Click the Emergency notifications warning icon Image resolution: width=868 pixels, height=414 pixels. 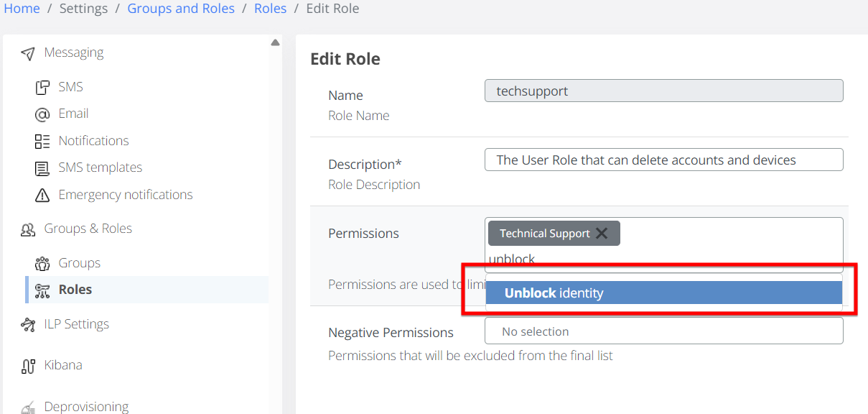(x=42, y=195)
